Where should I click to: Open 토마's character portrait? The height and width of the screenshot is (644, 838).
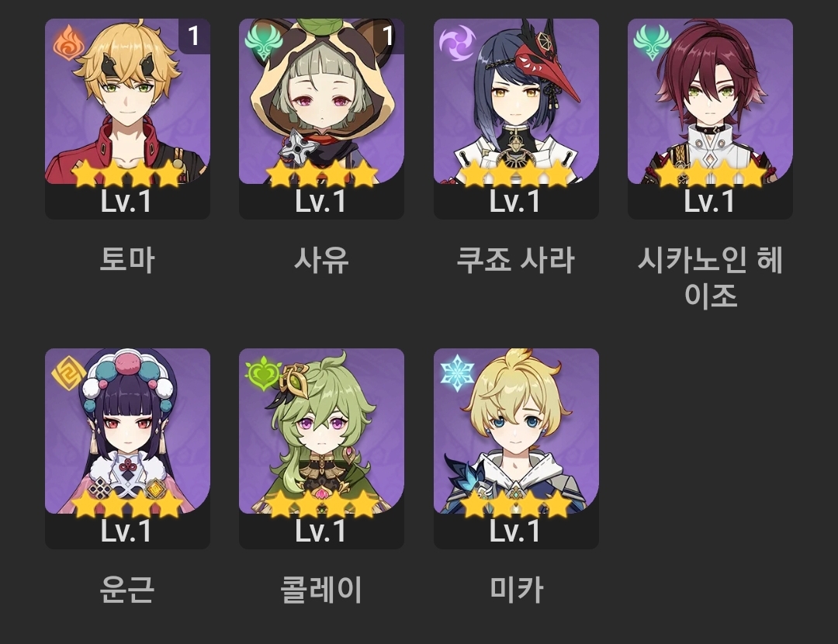pos(127,119)
